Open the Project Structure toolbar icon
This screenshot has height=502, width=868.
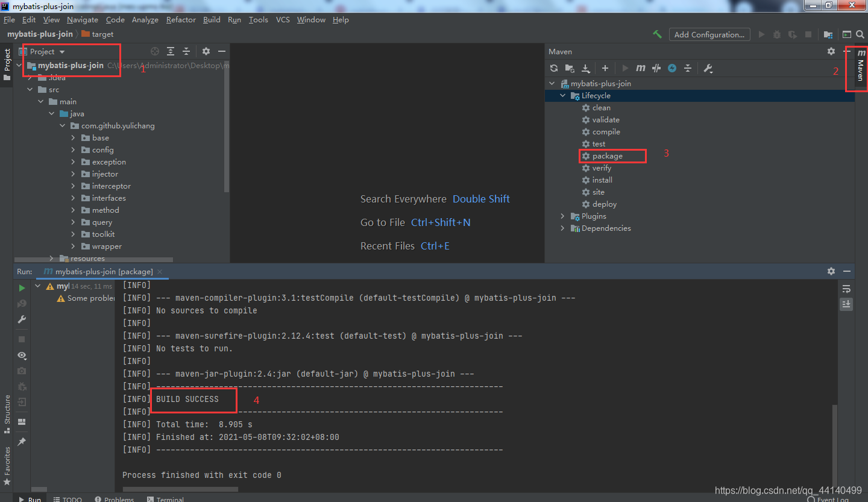(828, 34)
